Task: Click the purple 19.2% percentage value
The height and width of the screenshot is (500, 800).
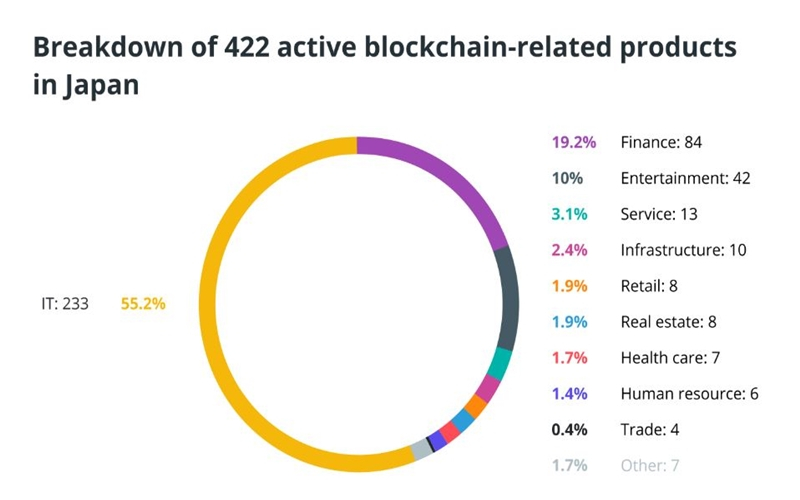Action: coord(573,142)
